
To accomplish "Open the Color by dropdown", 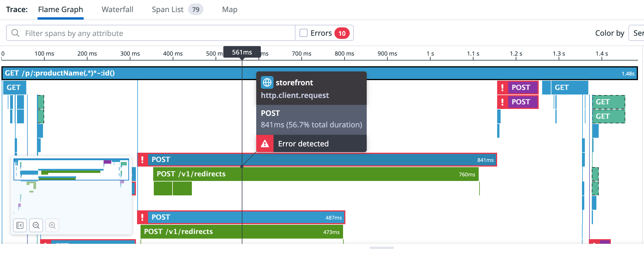I will 636,33.
